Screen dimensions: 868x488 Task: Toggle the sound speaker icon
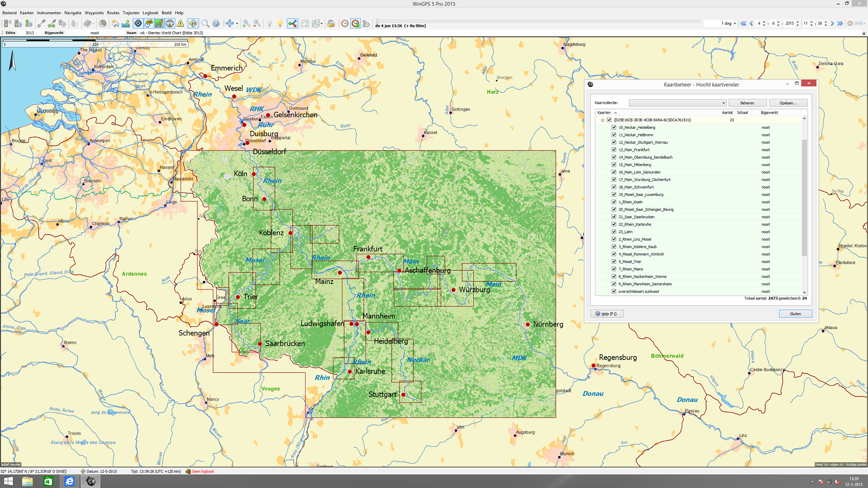tap(193, 23)
